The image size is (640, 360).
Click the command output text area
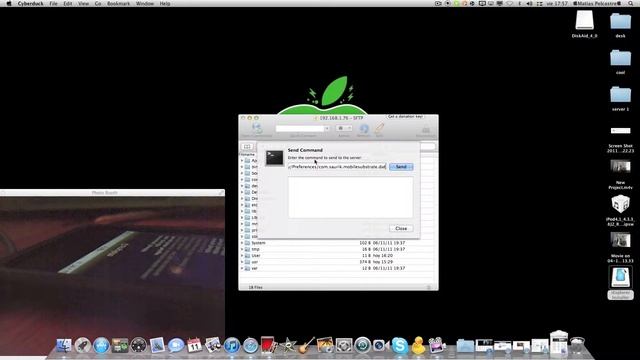[351, 197]
